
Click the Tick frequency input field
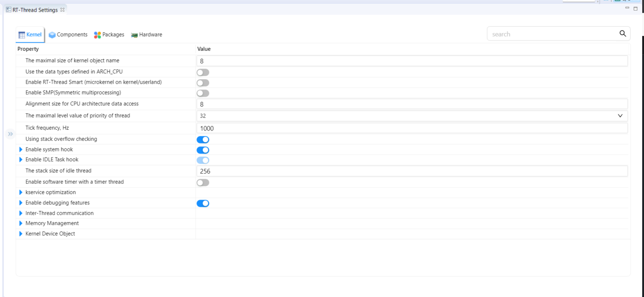411,128
